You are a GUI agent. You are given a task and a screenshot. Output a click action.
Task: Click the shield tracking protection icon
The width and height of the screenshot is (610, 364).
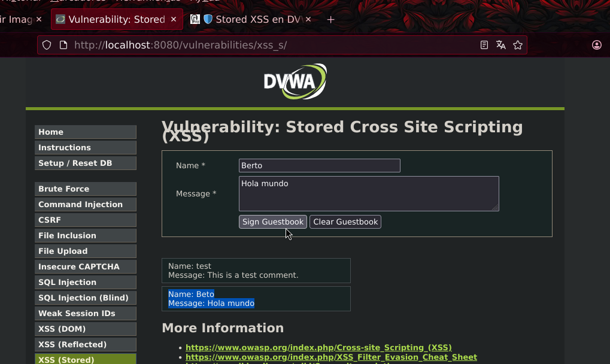click(x=47, y=45)
